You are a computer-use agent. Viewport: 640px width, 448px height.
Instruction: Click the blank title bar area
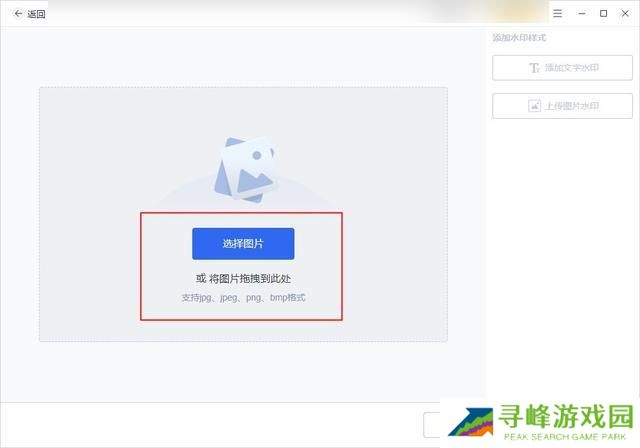tap(300, 13)
